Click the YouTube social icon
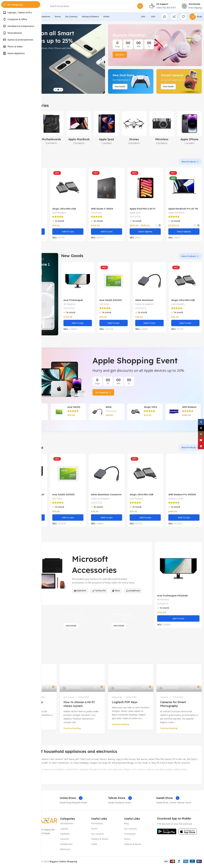Screen dimensions: 204x868 201,440
